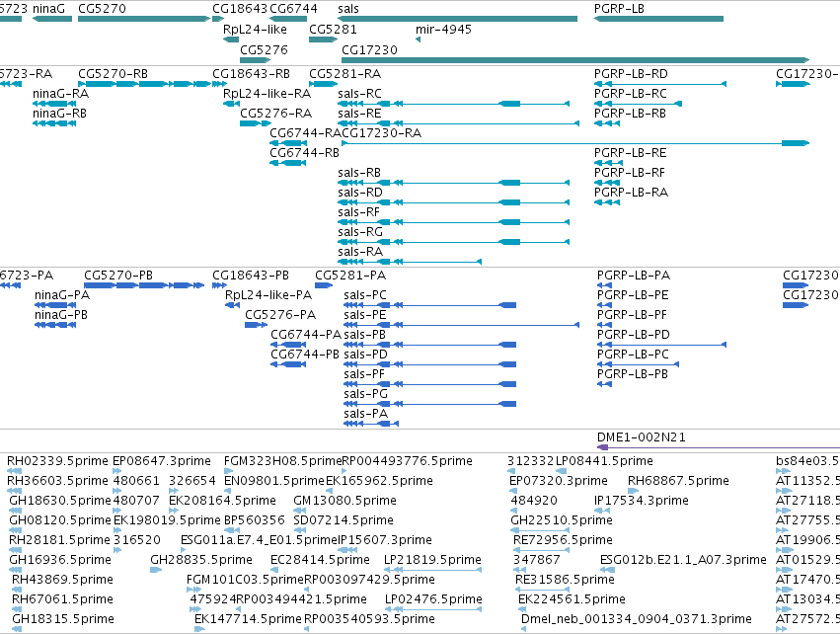Screen dimensions: 840x634
Task: Click the PGRP-LB-RD transcript label
Action: 631,73
